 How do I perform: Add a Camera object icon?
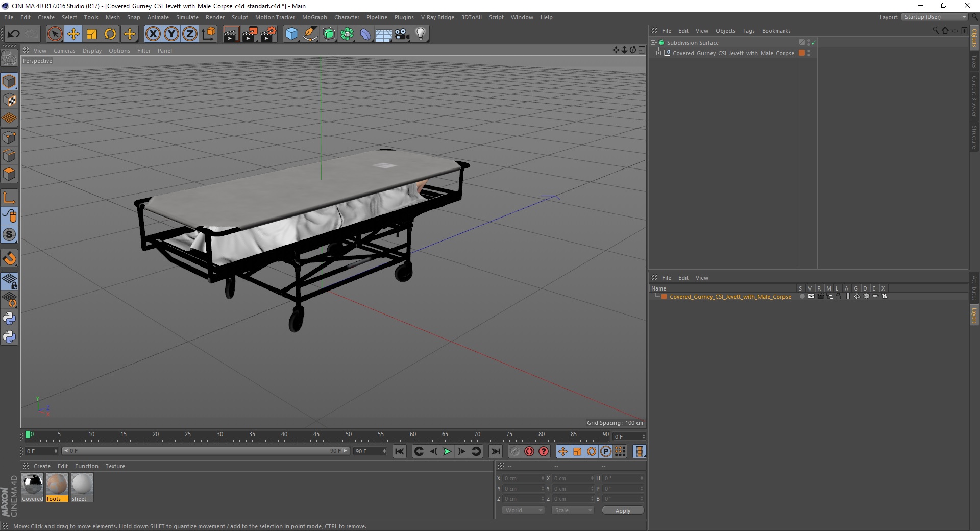(402, 34)
